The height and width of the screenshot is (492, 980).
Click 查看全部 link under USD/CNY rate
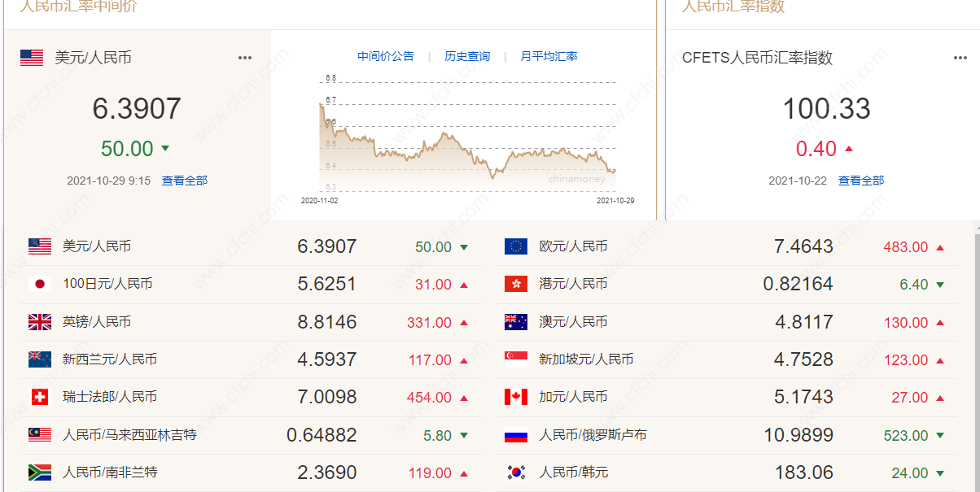coord(185,181)
